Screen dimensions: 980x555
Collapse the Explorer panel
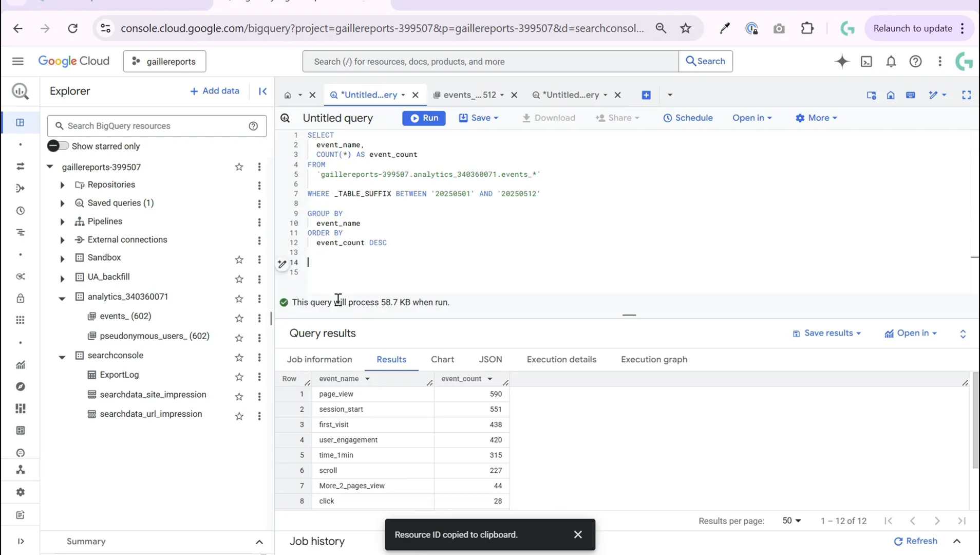(262, 91)
